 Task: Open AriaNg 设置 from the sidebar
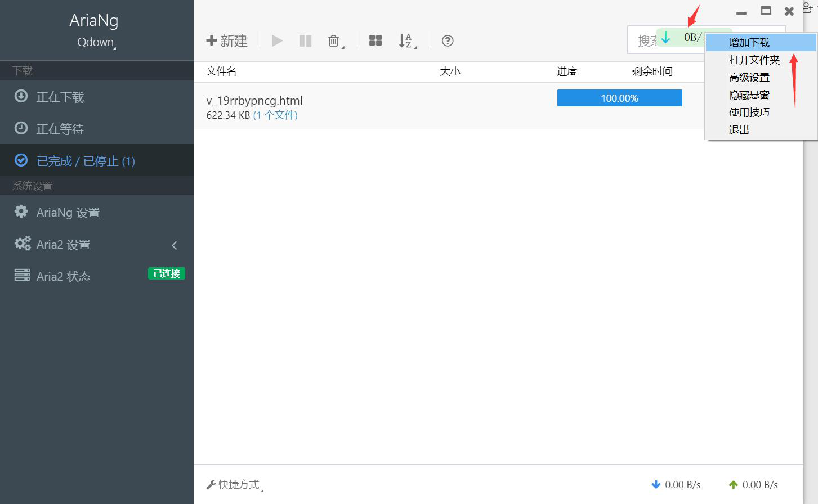pos(97,212)
